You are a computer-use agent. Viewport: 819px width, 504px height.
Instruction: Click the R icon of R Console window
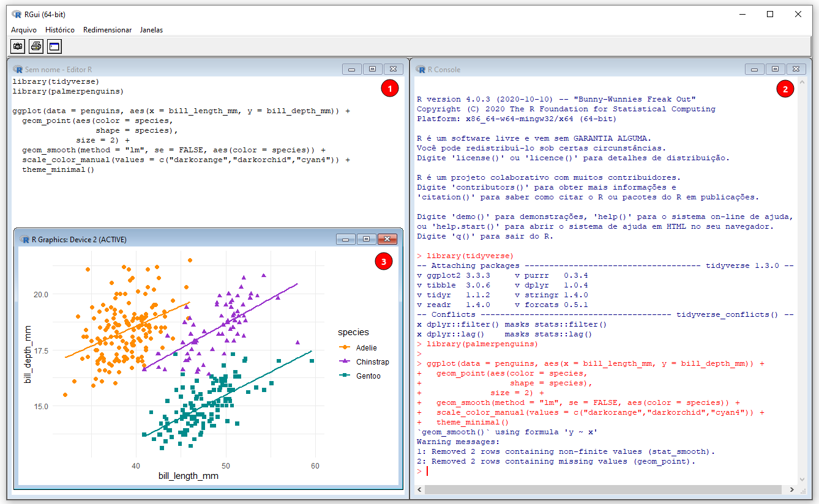tap(421, 70)
